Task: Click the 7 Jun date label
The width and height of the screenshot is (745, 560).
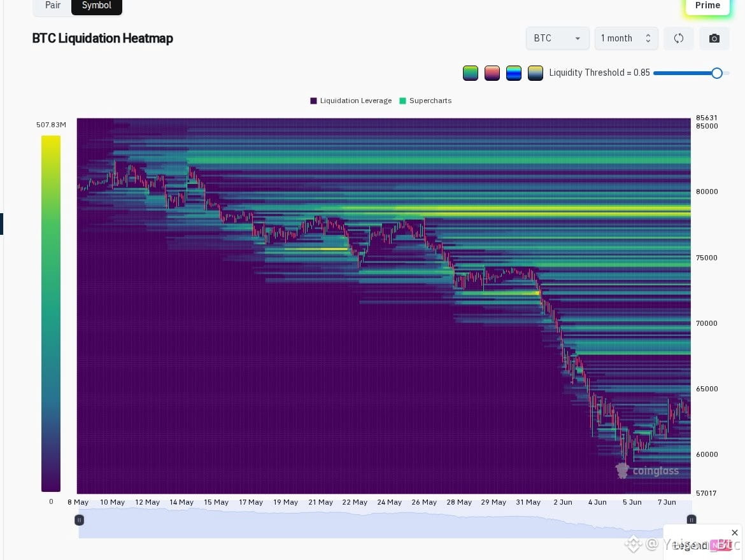Action: click(x=667, y=503)
